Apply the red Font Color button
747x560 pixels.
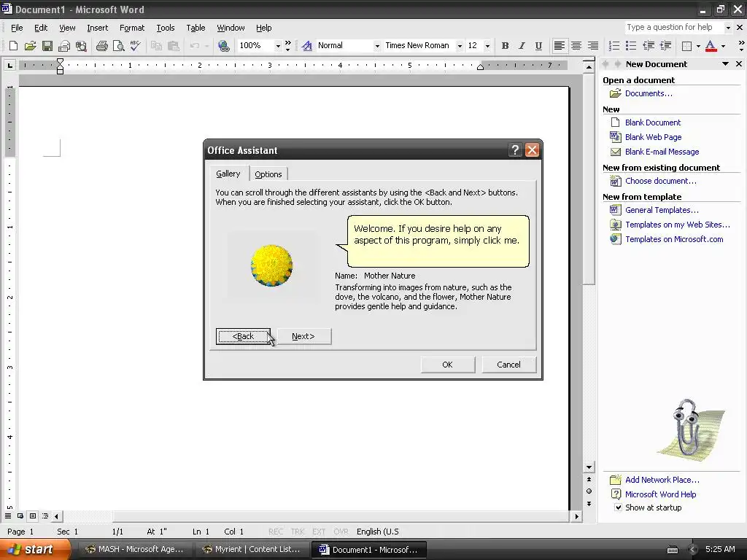[x=711, y=46]
